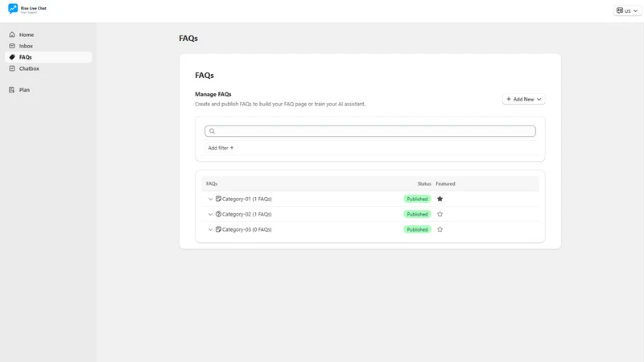Image resolution: width=644 pixels, height=362 pixels.
Task: Unfeature Category-01 with its filled star
Action: coord(440,199)
